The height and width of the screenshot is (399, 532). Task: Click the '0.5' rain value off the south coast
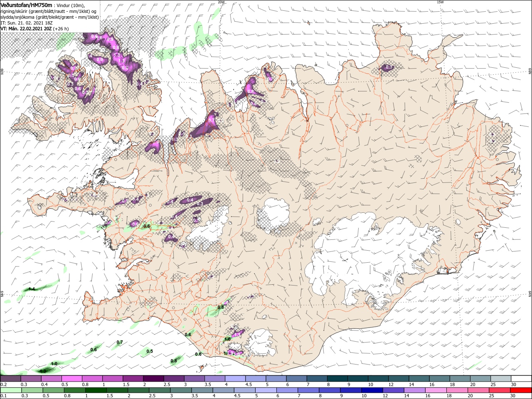[150, 351]
